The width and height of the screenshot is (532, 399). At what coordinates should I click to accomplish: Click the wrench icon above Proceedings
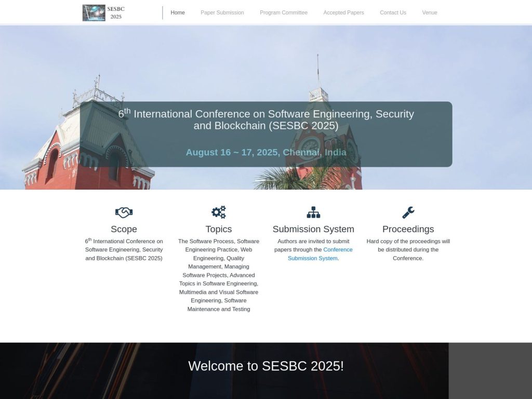click(408, 212)
